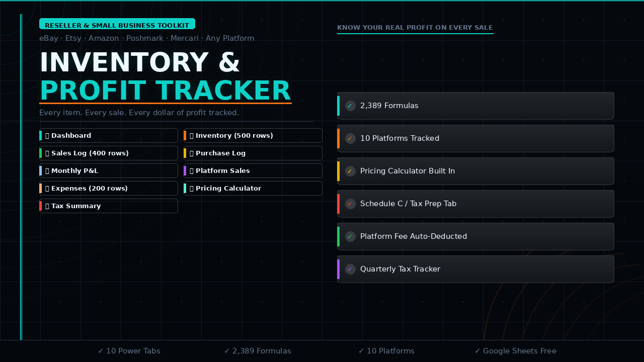The height and width of the screenshot is (362, 644).
Task: Select the Purchase Log tab chip
Action: 253,153
